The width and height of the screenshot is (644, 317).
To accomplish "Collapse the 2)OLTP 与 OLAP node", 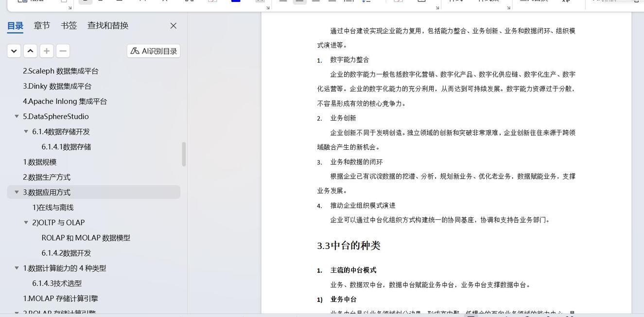I will (x=26, y=222).
